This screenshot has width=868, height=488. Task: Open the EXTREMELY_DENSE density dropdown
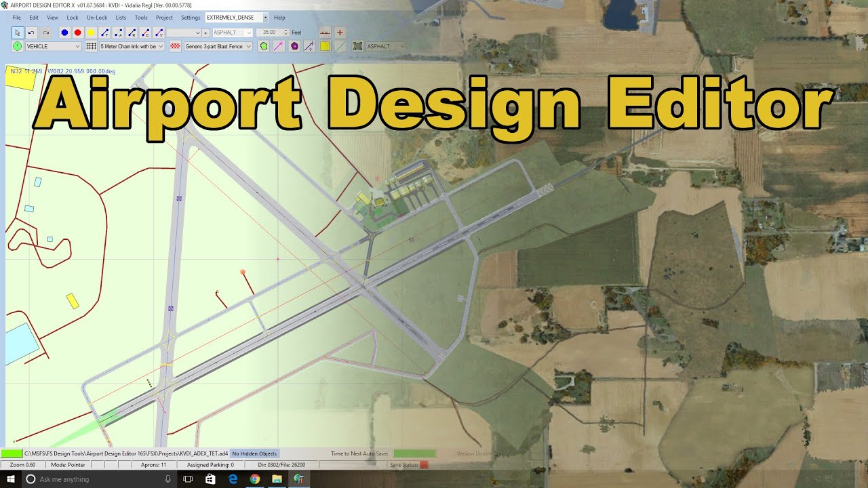[237, 18]
